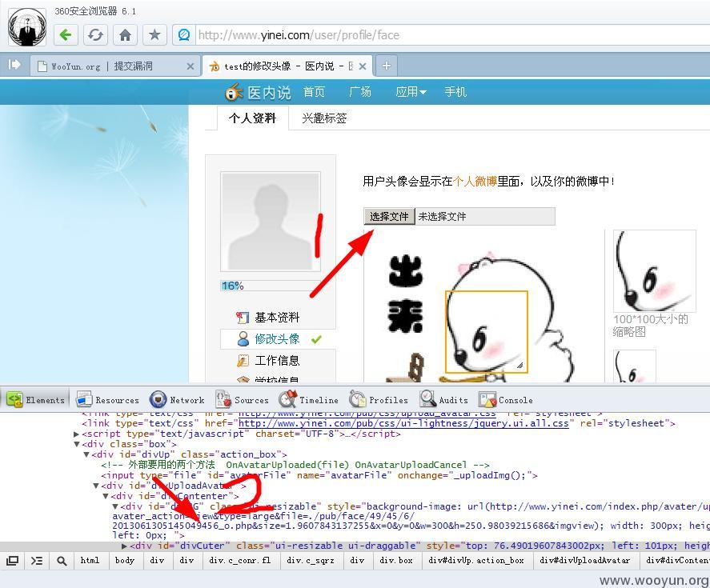Click the default user avatar image
The height and width of the screenshot is (588, 710).
[271, 222]
